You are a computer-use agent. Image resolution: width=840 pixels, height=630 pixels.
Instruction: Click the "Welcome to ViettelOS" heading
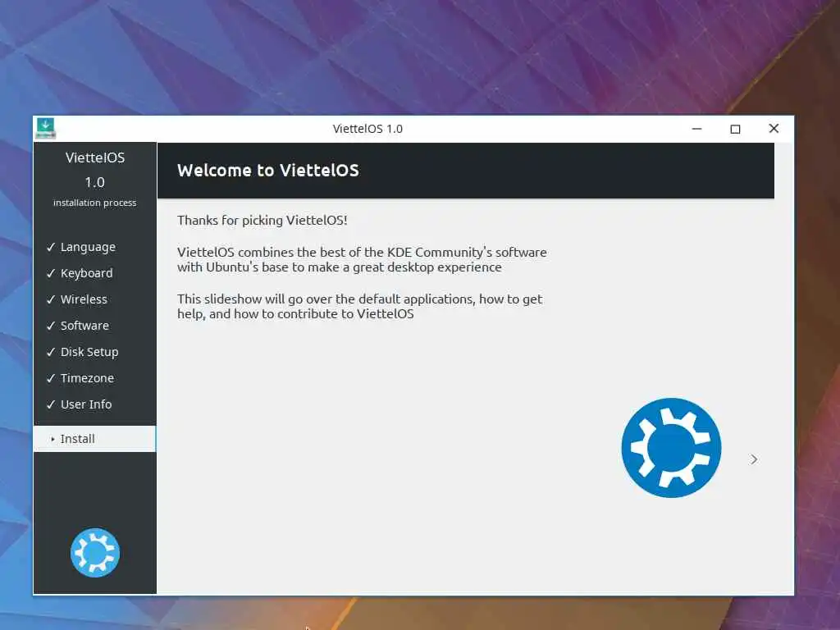(268, 171)
